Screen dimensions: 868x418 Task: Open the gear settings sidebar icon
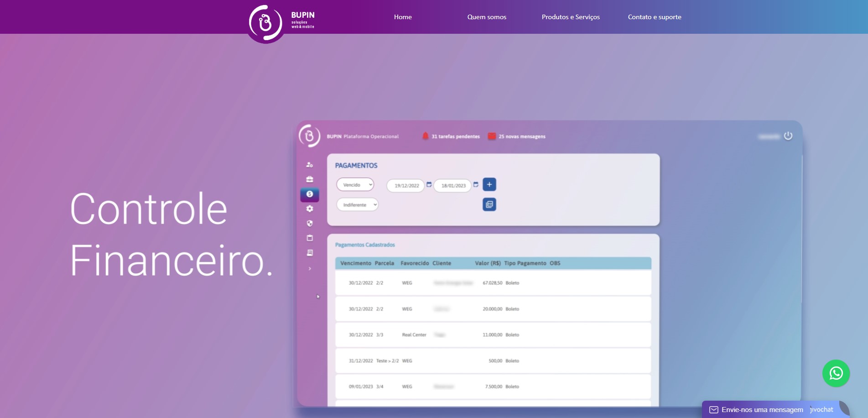coord(310,209)
